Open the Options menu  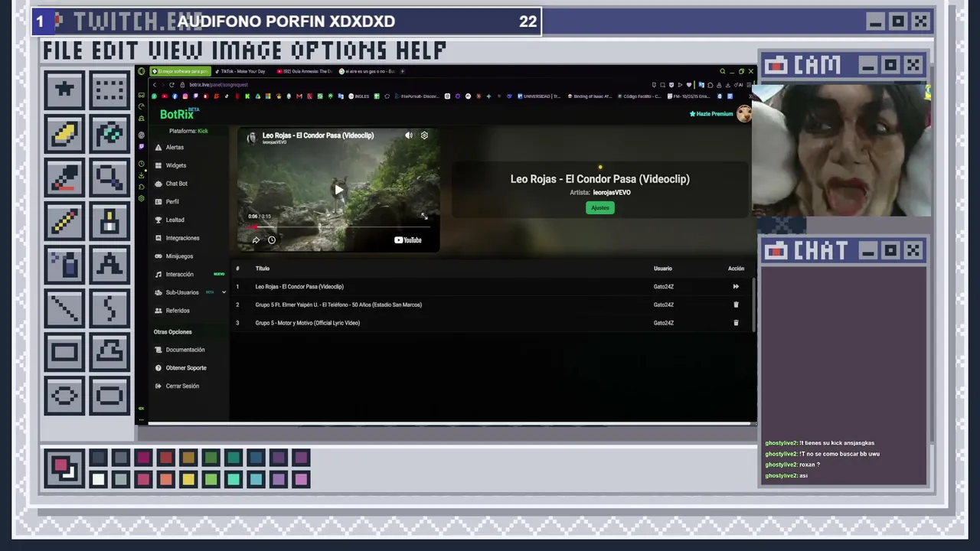(x=338, y=51)
